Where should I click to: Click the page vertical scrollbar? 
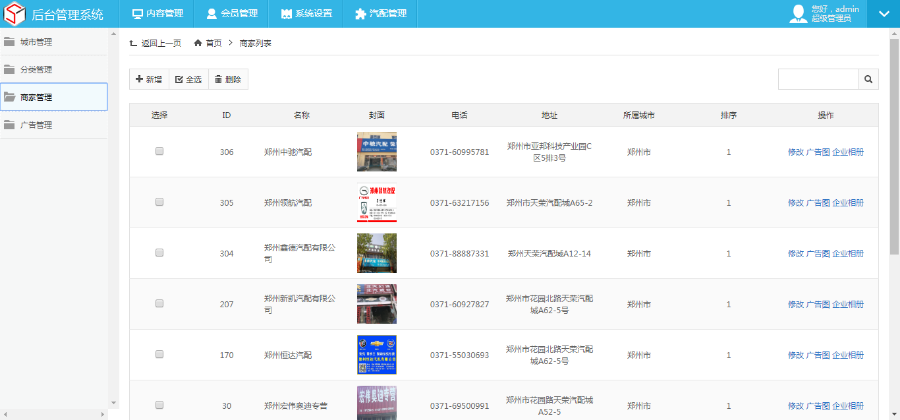893,150
